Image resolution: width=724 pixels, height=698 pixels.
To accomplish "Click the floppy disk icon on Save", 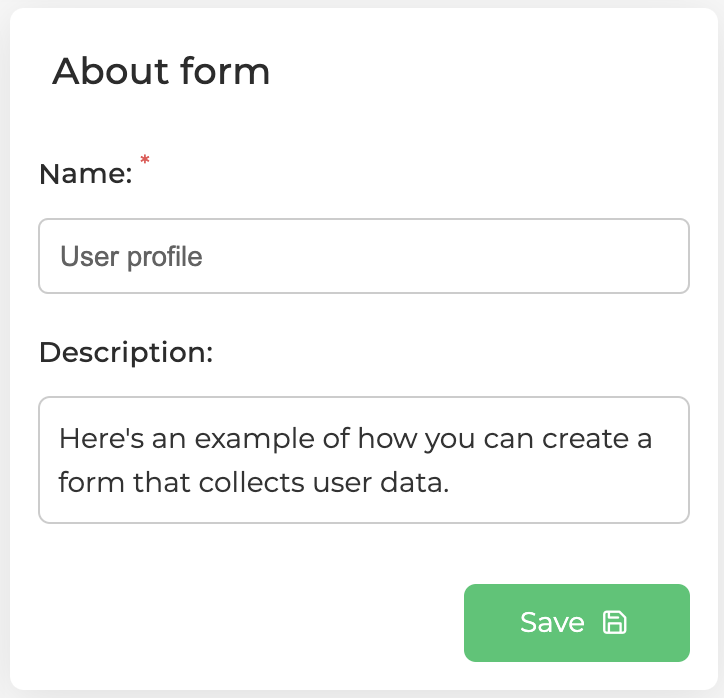I will (615, 622).
